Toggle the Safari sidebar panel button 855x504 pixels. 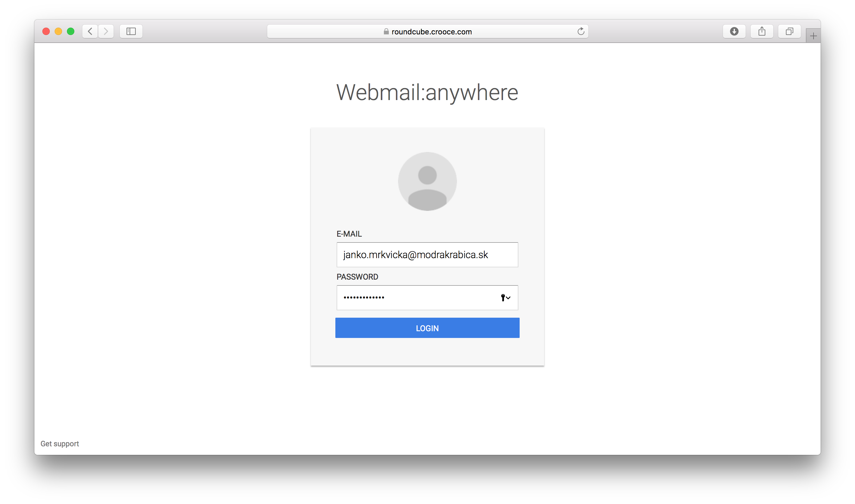click(x=131, y=31)
